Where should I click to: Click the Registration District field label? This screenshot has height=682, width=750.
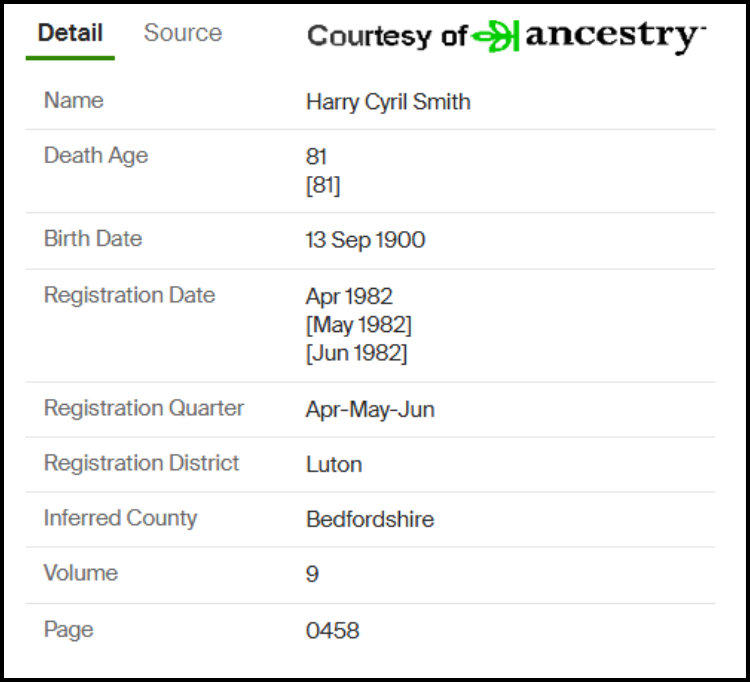pyautogui.click(x=141, y=463)
